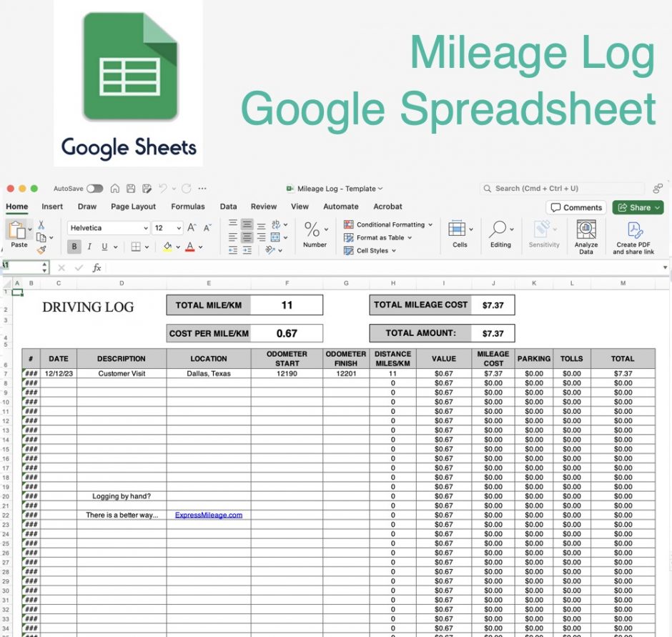Switch to the Insert tab
This screenshot has width=672, height=637.
[x=52, y=207]
